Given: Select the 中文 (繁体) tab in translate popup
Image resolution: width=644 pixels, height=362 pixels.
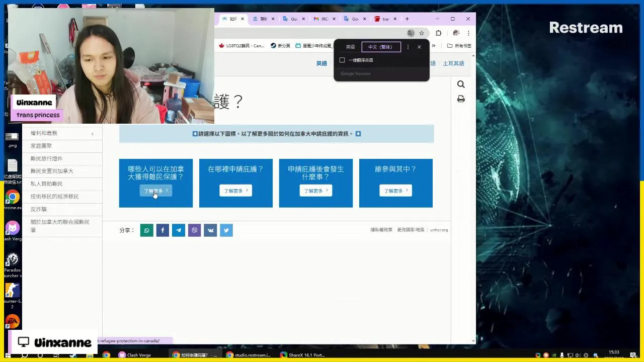Looking at the screenshot, I should coord(381,47).
